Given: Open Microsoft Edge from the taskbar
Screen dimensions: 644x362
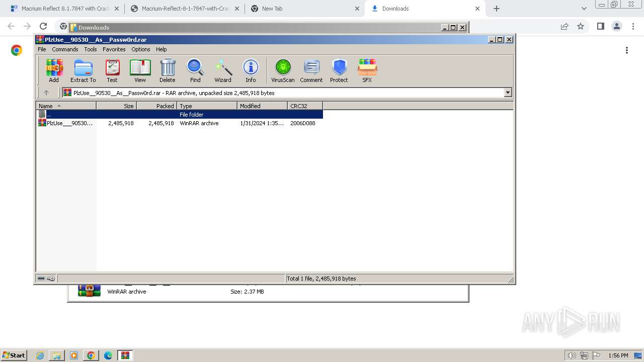Looking at the screenshot, I should pyautogui.click(x=108, y=355).
